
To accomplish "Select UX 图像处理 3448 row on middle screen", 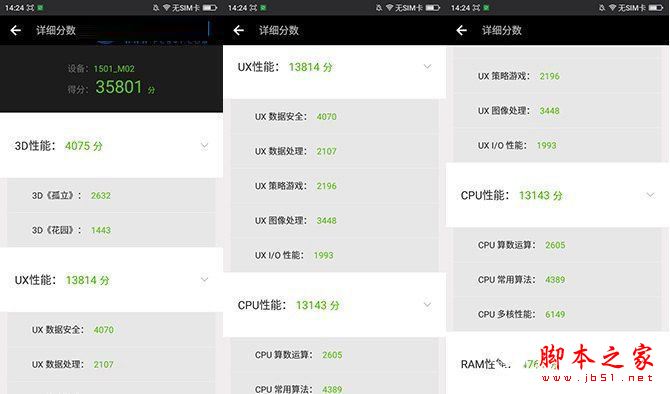I will (x=335, y=221).
